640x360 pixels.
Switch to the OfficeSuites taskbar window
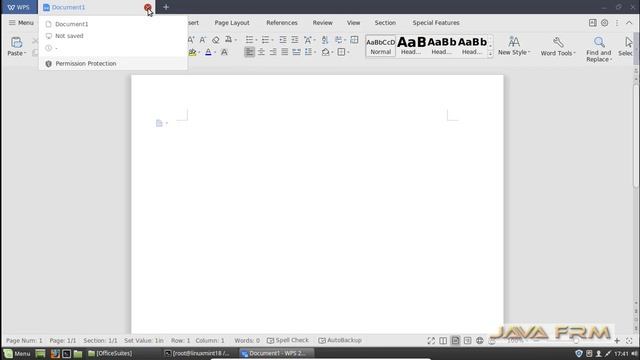110,353
